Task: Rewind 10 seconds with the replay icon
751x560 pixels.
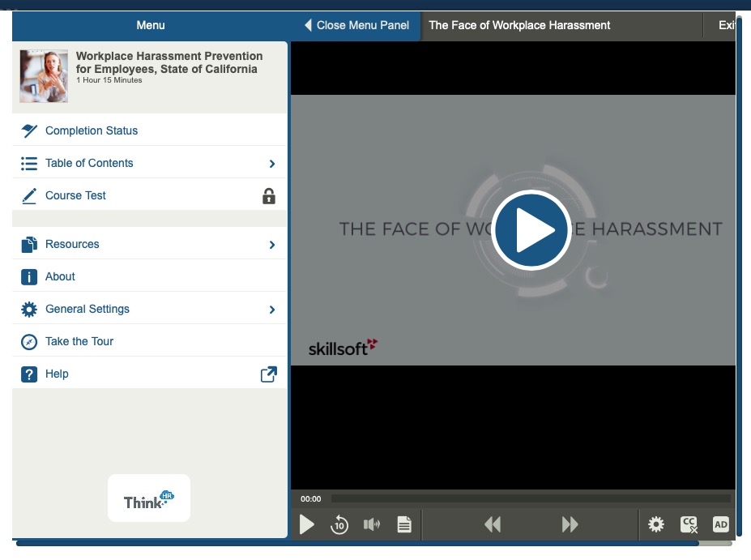Action: click(339, 524)
